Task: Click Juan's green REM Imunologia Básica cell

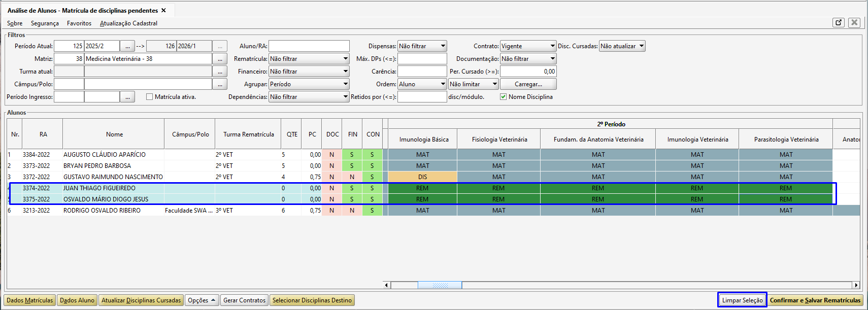Action: coord(423,188)
